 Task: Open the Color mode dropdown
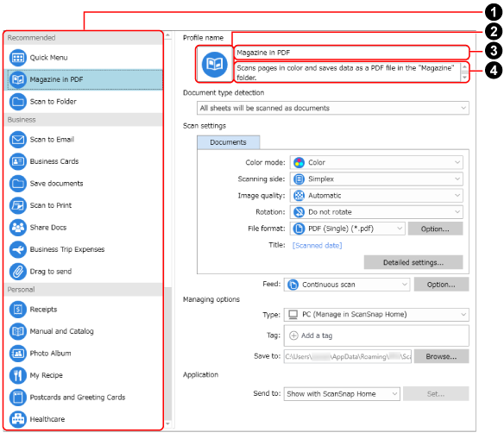click(x=376, y=163)
